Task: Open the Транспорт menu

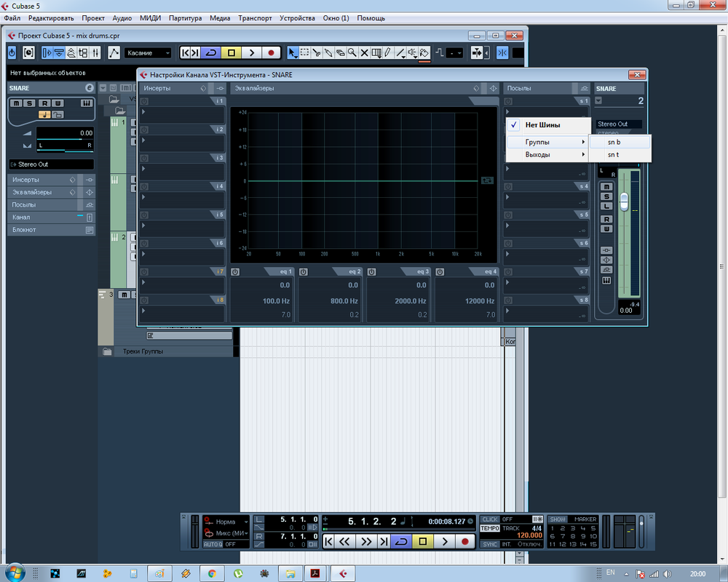Action: coord(255,18)
